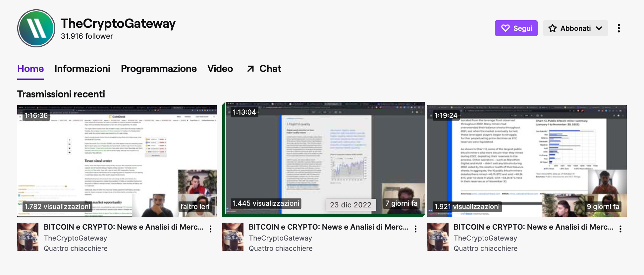Open the Programmazione tab
644x275 pixels.
(x=159, y=69)
